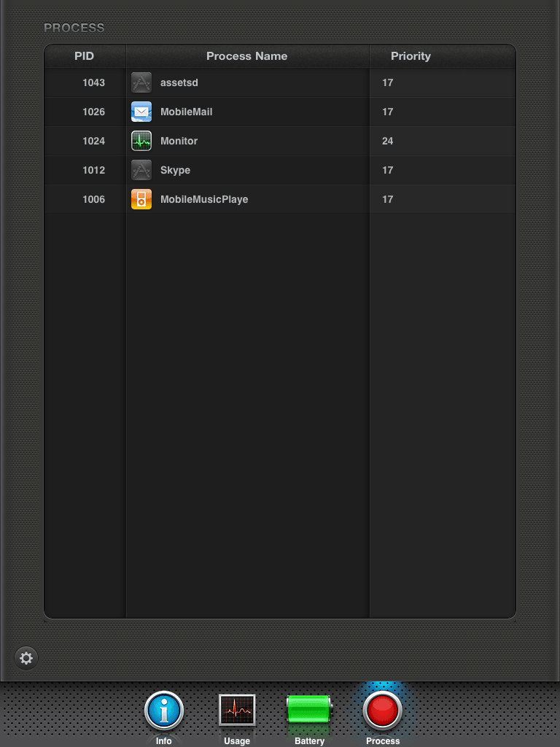Viewport: 560px width, 747px height.
Task: Sort by the Process Name header
Action: (246, 55)
